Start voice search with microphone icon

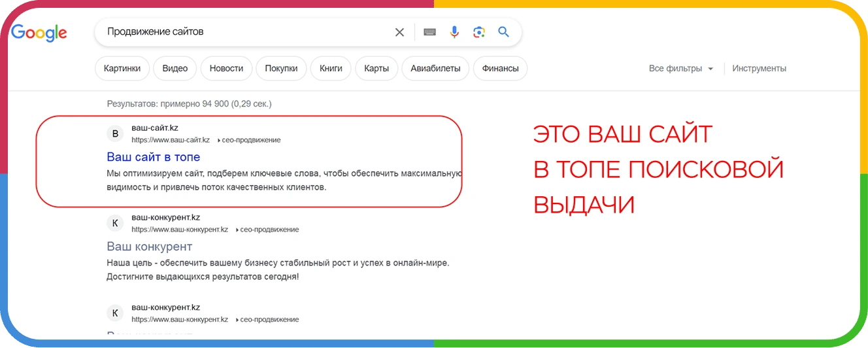coord(454,32)
